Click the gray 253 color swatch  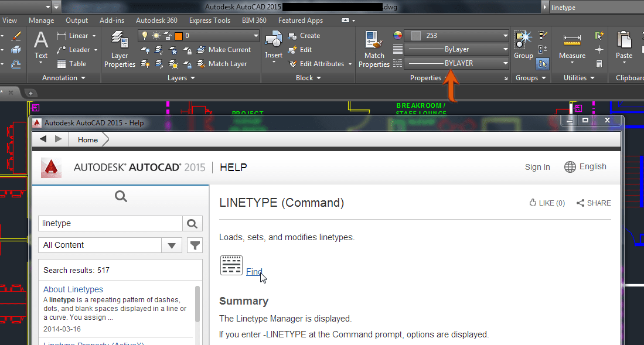pyautogui.click(x=415, y=36)
